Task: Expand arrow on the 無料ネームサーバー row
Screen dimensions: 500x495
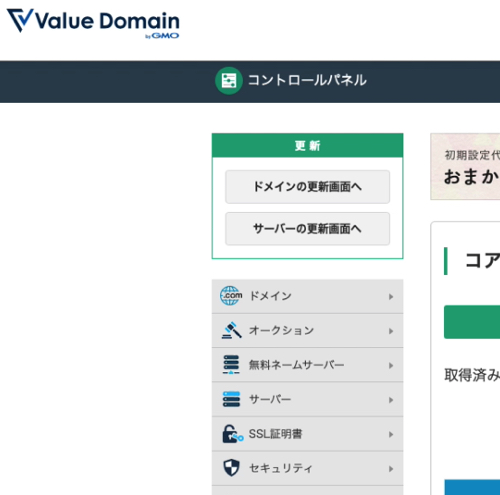Action: click(x=391, y=366)
